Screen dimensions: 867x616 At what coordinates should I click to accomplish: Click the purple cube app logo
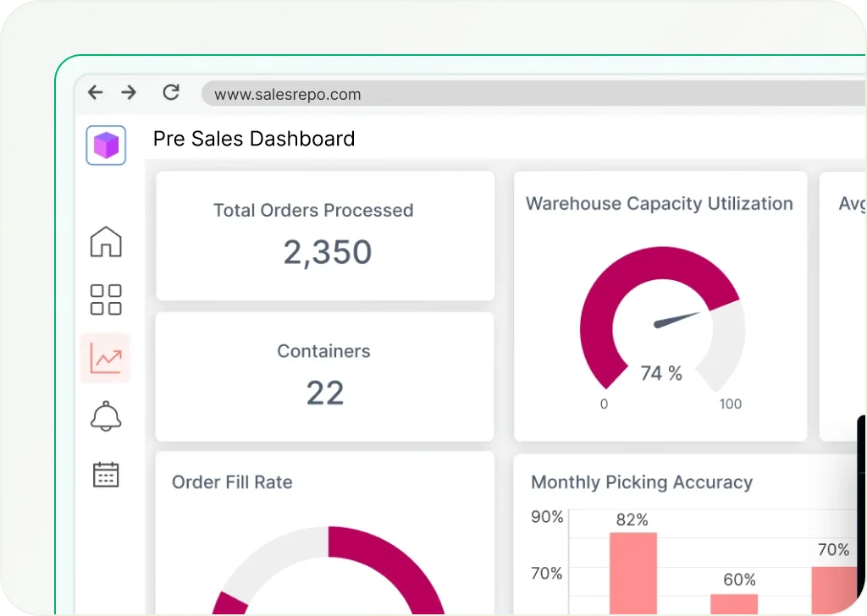point(106,146)
